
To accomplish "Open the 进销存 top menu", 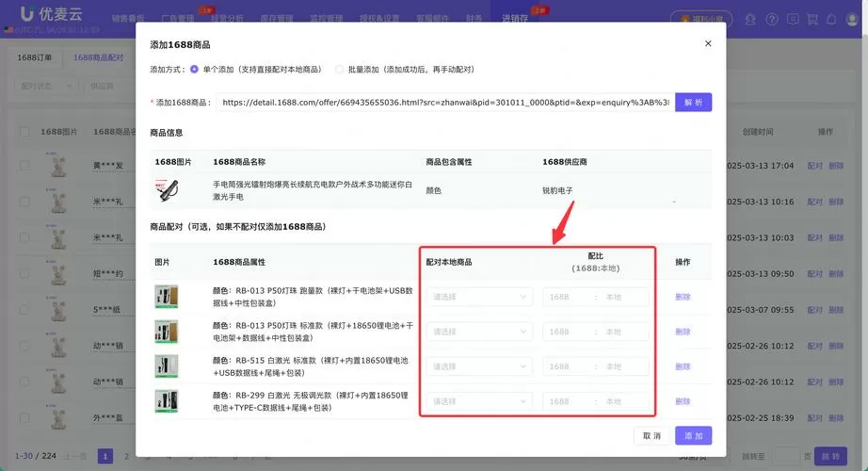I will [515, 18].
